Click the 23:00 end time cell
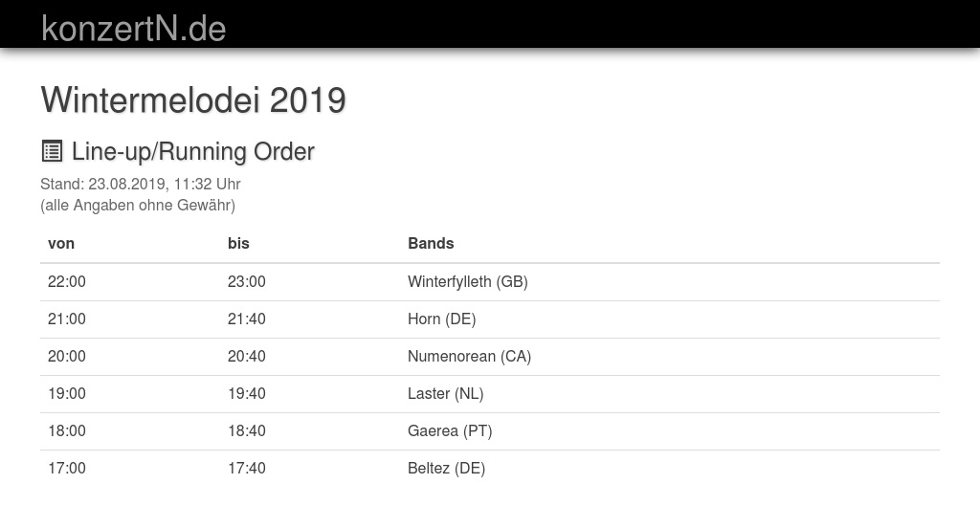980x506 pixels. click(247, 281)
